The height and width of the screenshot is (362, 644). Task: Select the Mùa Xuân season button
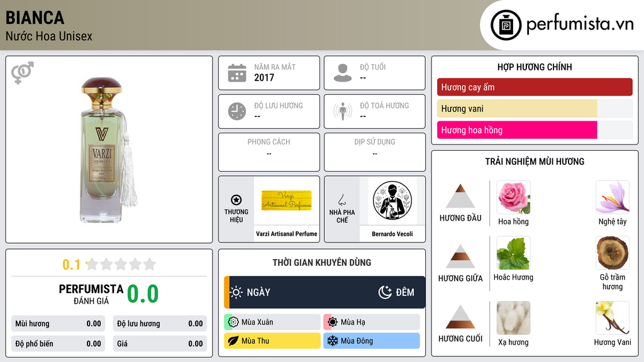click(x=272, y=322)
